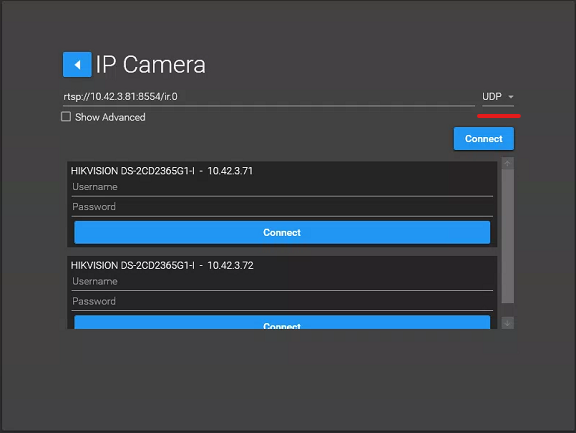Connect to the Hikvision camera at 10.42.3.72
Image resolution: width=576 pixels, height=433 pixels.
[282, 322]
